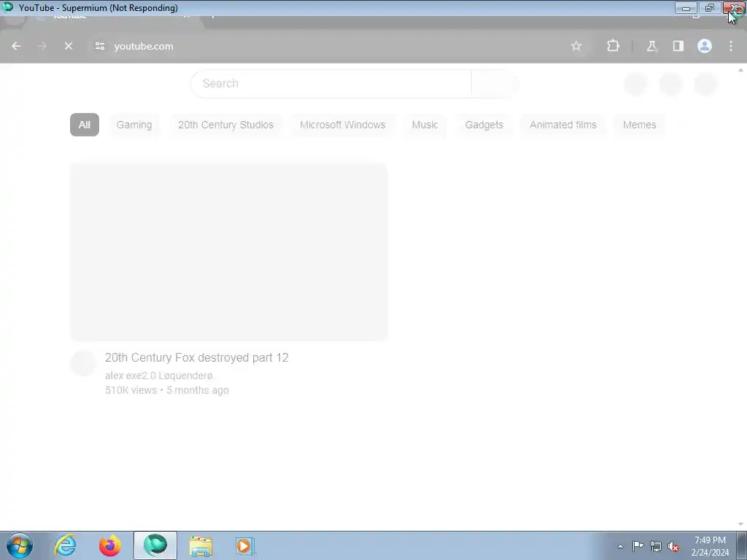Image resolution: width=747 pixels, height=560 pixels.
Task: Restore down the Supermium window
Action: [x=709, y=8]
